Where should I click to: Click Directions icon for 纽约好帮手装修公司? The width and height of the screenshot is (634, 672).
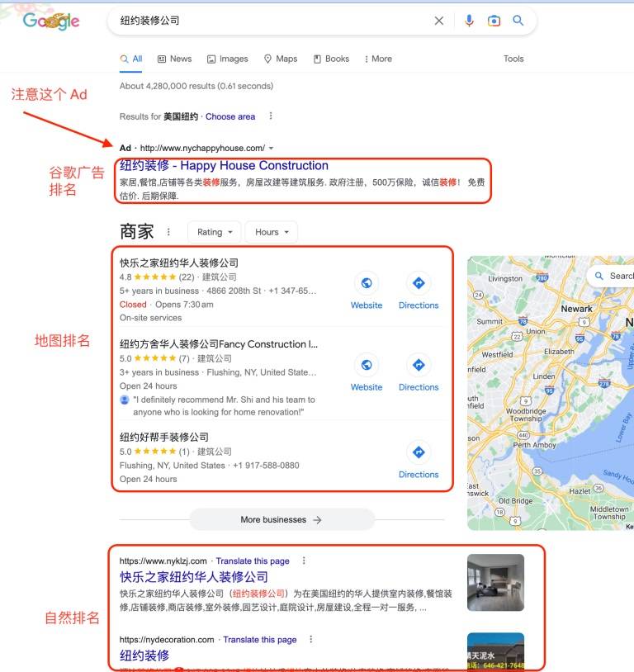click(x=419, y=452)
